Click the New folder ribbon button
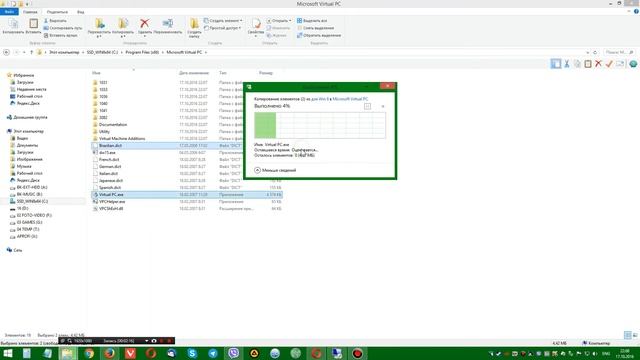 194,28
